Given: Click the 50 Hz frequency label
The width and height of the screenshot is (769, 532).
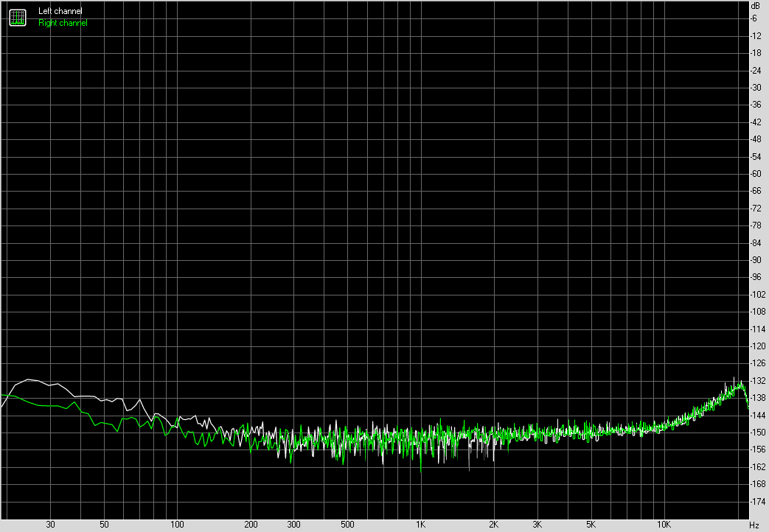Looking at the screenshot, I should point(104,525).
